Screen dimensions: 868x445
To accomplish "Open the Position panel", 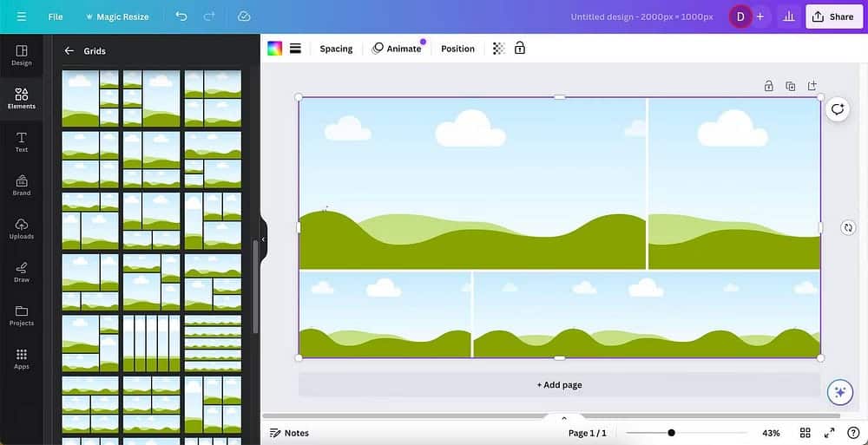I will click(x=457, y=49).
